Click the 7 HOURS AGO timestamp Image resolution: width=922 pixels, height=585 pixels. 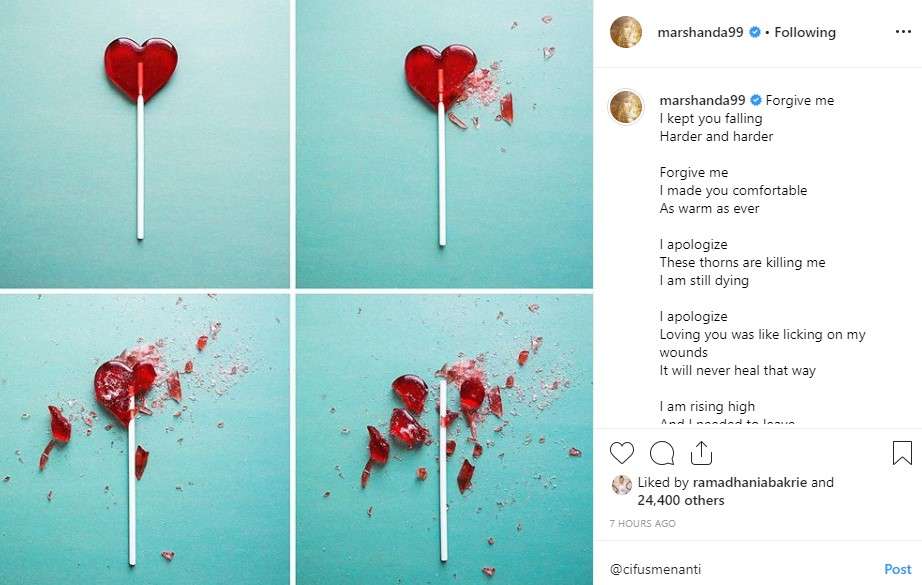click(x=642, y=523)
